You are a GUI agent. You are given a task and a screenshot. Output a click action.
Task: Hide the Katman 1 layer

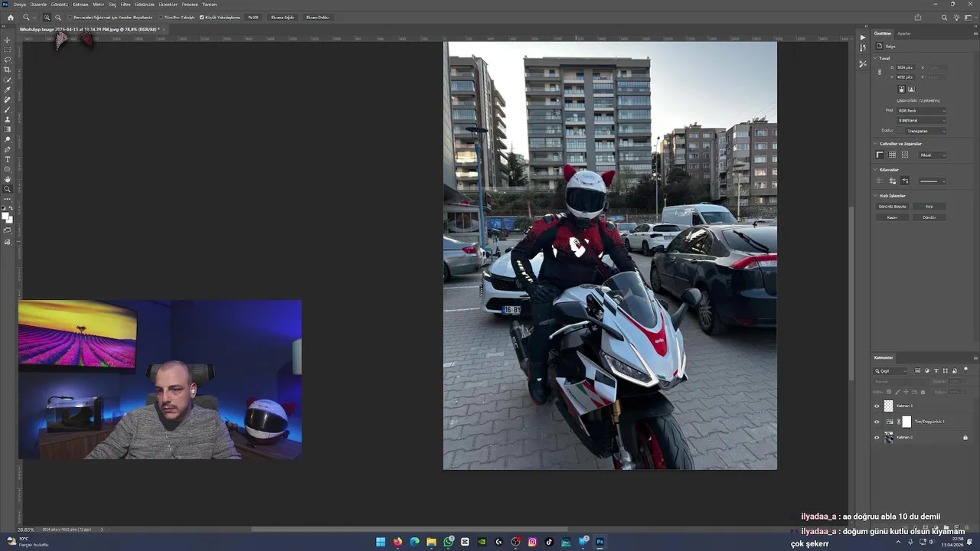pyautogui.click(x=877, y=406)
